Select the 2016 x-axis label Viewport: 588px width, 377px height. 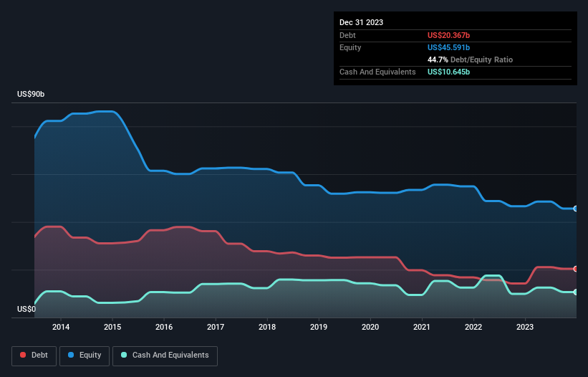click(164, 327)
